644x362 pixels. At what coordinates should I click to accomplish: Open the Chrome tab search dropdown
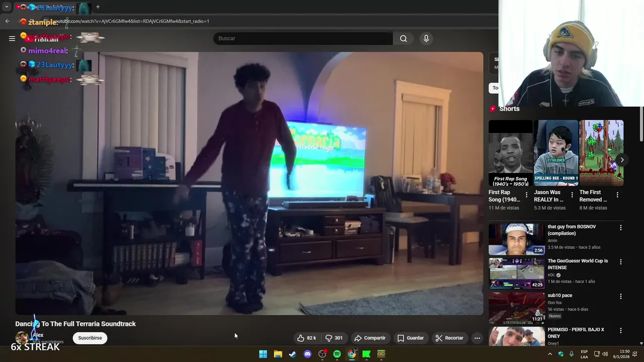[7, 7]
